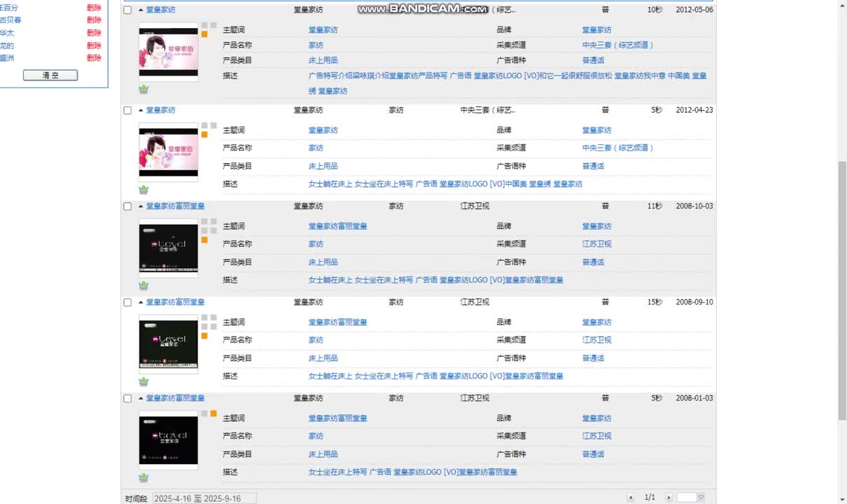
Task: Select the checkbox of the 2008-01-03 ad
Action: tap(127, 398)
